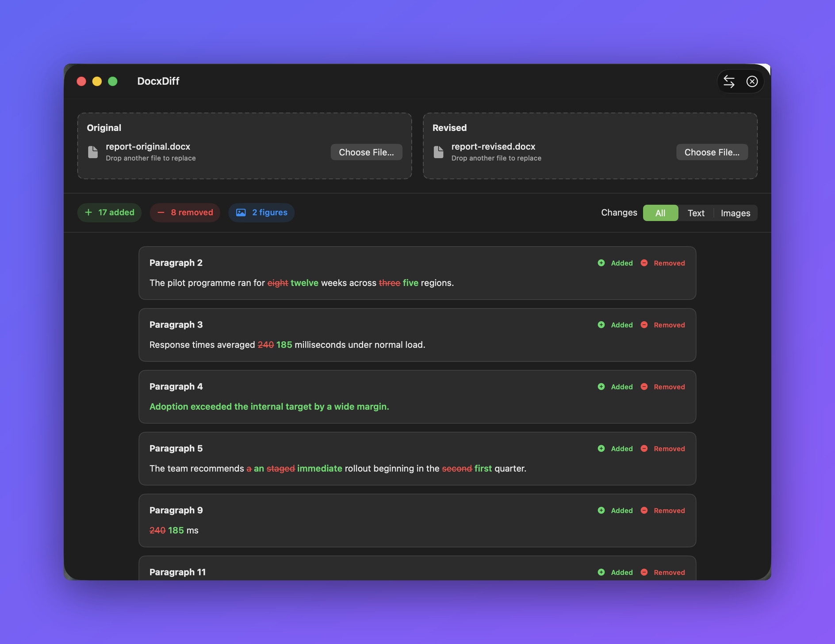
Task: Click the green Added icon in Paragraph 2
Action: coord(601,263)
